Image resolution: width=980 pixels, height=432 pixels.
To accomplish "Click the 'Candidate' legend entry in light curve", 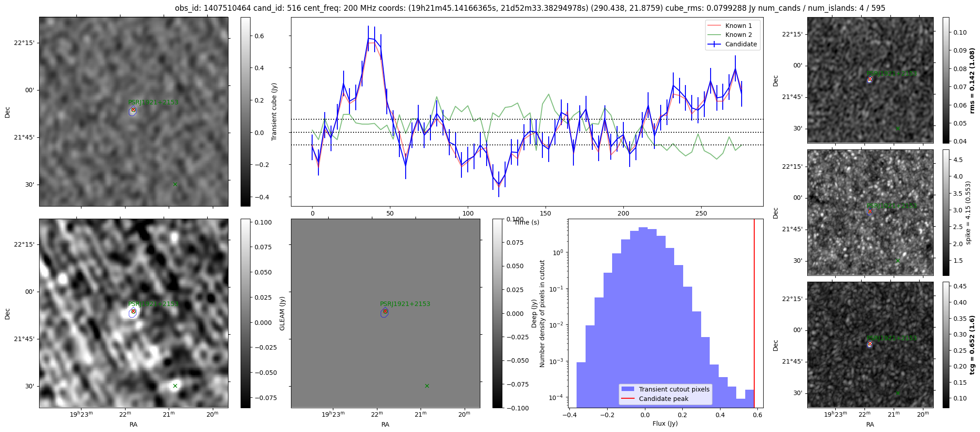I will pyautogui.click(x=741, y=44).
